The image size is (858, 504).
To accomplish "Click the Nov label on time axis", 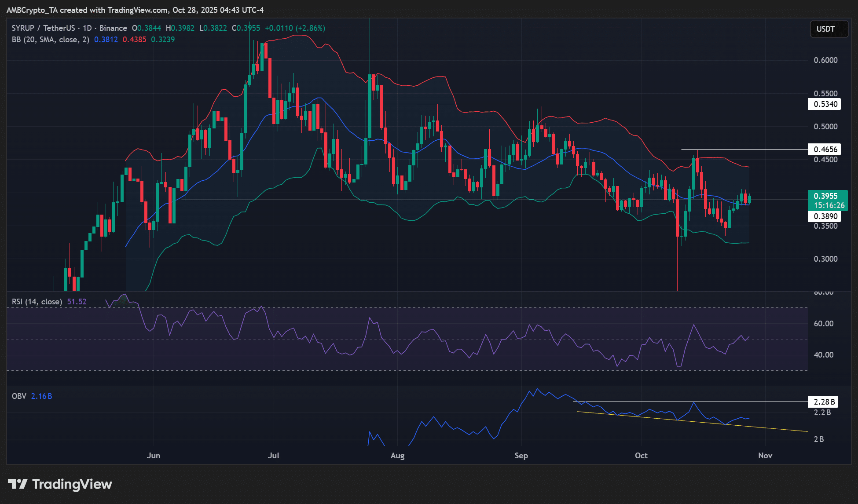I will coord(765,456).
